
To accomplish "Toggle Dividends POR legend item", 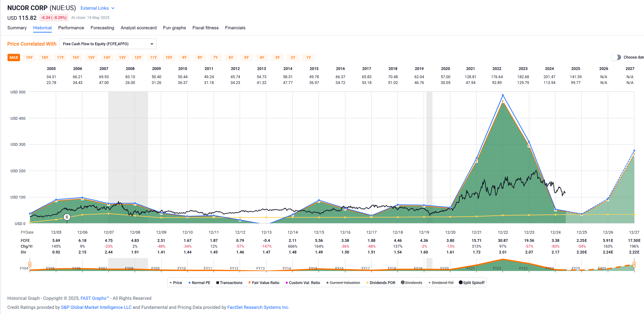I will 381,283.
